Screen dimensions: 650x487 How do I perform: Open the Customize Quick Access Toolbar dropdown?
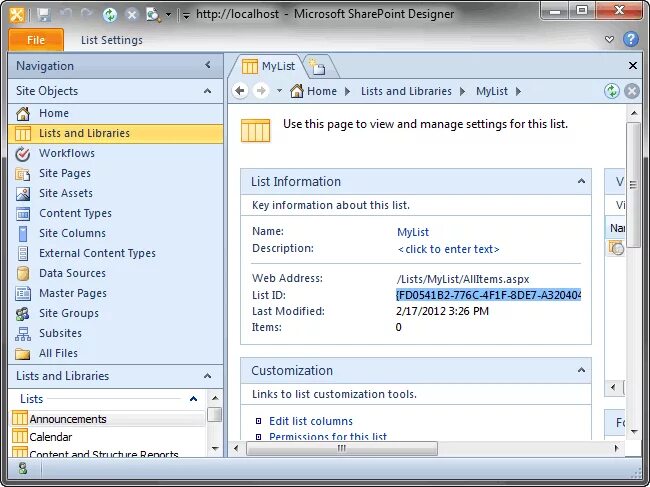click(187, 16)
